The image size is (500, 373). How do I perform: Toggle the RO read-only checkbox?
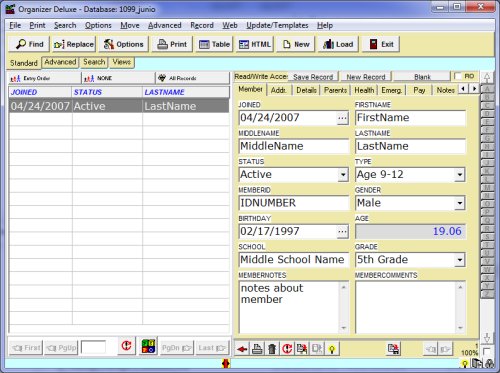[x=458, y=76]
